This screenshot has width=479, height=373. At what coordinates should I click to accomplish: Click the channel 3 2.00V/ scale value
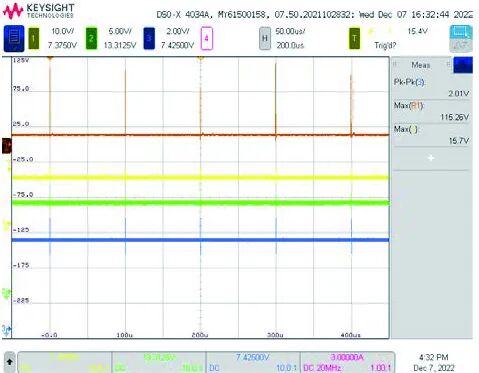point(178,31)
